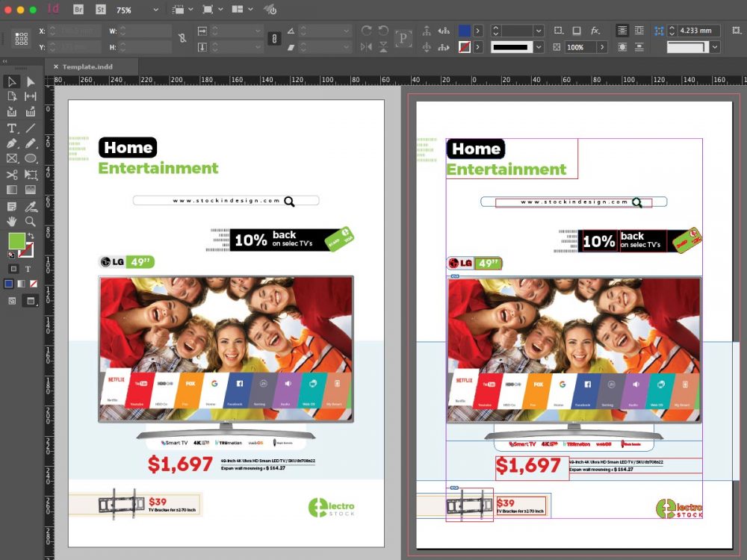Screen dimensions: 747x560
Task: Expand the stroke color flyout arrow
Action: [478, 46]
